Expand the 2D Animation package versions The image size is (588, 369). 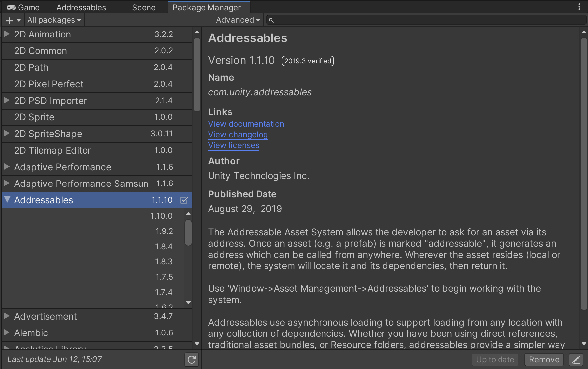pyautogui.click(x=7, y=34)
